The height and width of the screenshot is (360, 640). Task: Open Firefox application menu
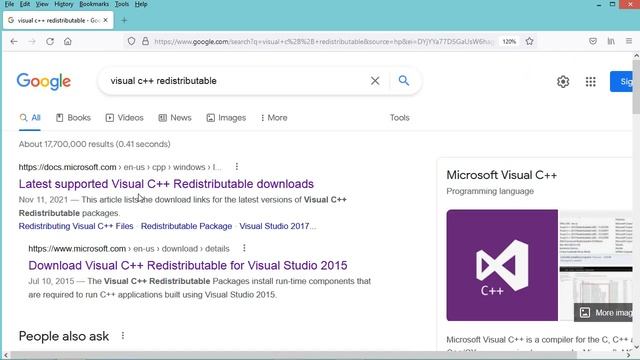[629, 41]
